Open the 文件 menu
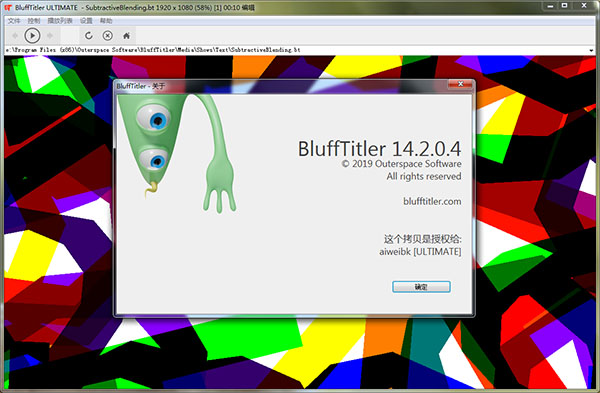Screen dimensions: 600x393 click(14, 21)
